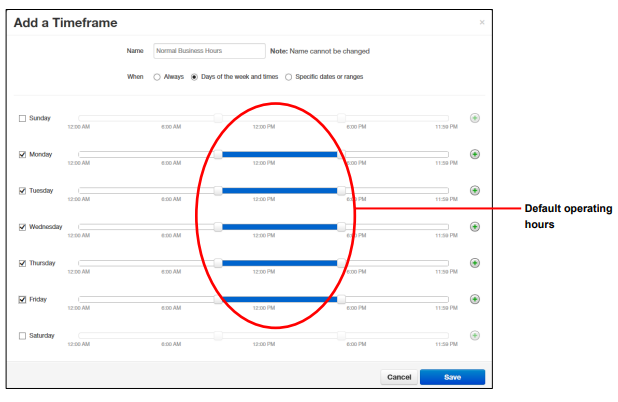Click Monday's blue time range bar
Viewport: 618px width, 402px height.
point(280,154)
